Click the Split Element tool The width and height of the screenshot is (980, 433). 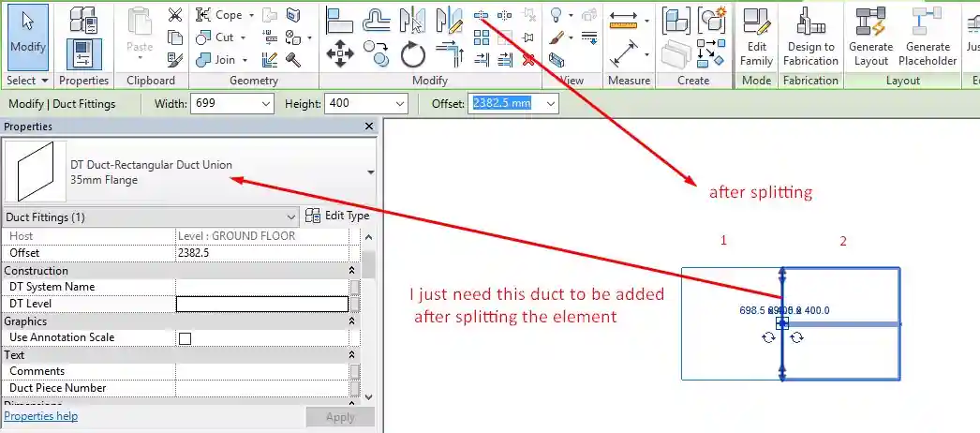(x=482, y=16)
